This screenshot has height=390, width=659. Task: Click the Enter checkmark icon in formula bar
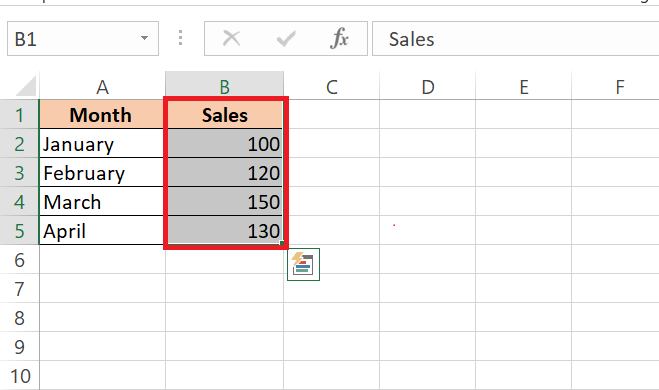pyautogui.click(x=286, y=39)
